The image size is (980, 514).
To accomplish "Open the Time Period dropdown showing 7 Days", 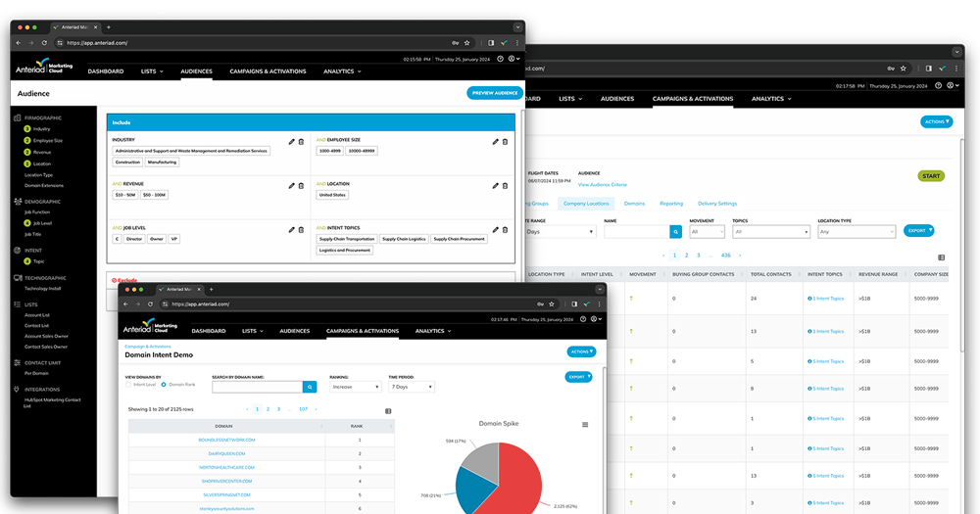I will pos(412,387).
